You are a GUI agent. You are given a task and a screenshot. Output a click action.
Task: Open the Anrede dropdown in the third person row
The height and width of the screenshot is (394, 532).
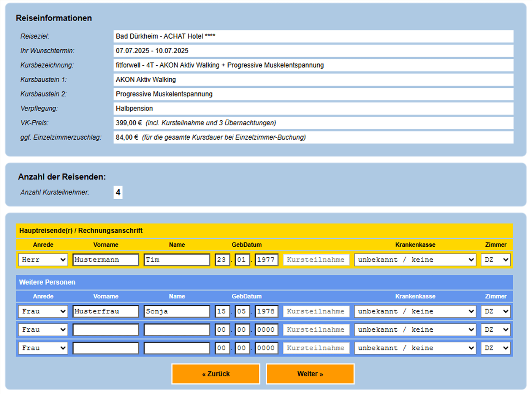(43, 329)
